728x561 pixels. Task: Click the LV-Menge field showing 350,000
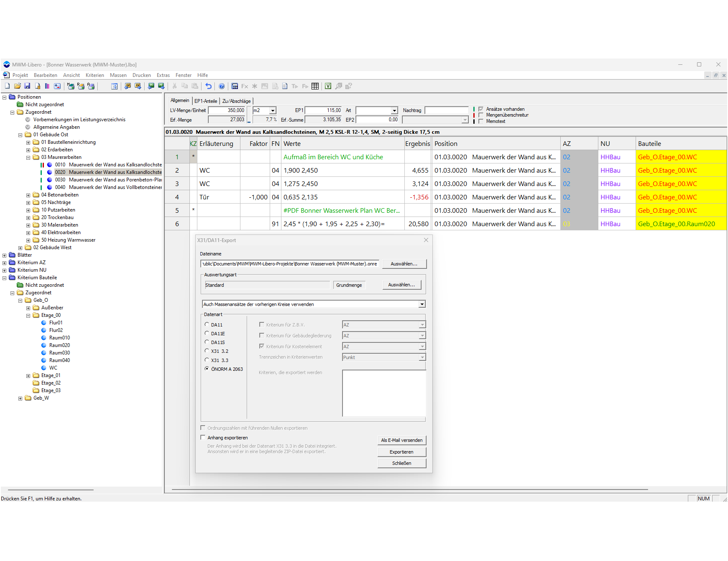[227, 110]
